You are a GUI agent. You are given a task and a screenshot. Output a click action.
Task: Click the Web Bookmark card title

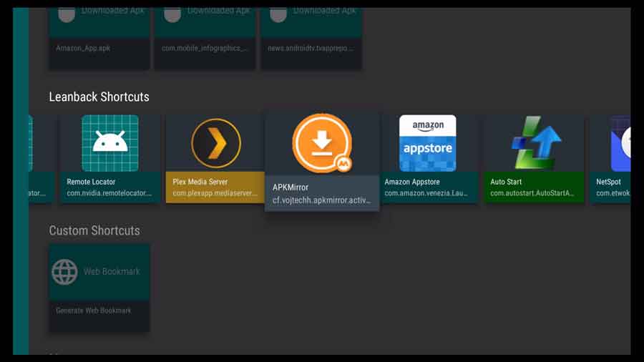112,272
